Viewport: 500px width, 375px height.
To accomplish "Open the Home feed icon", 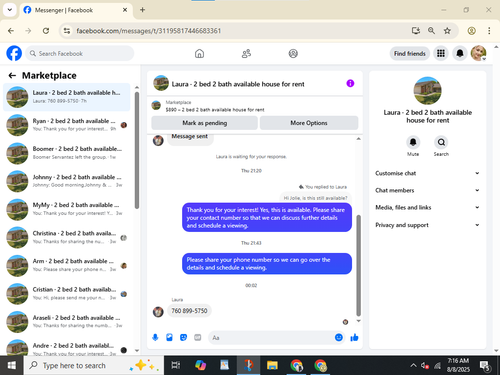I will tap(199, 53).
